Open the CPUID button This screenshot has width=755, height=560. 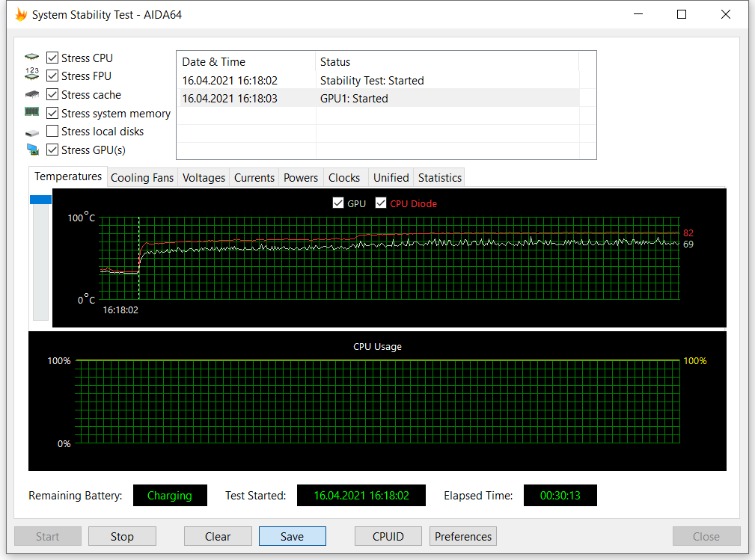(388, 536)
